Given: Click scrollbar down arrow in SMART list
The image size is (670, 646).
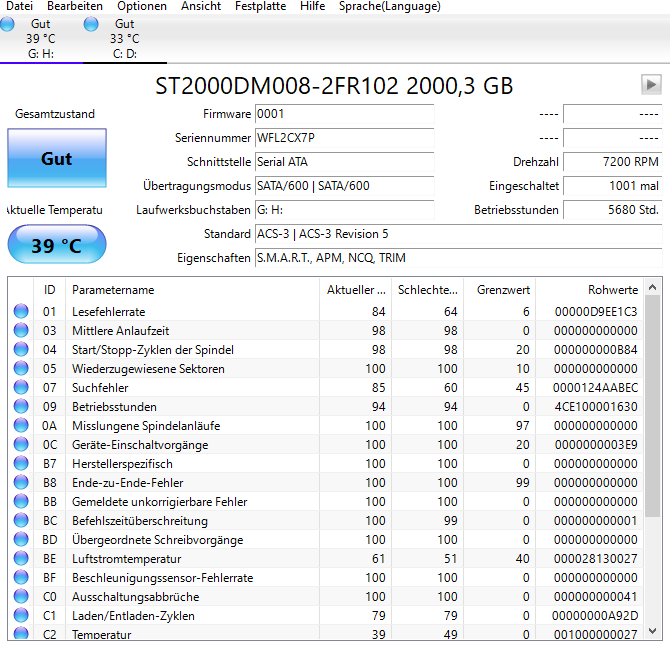Looking at the screenshot, I should (x=652, y=631).
